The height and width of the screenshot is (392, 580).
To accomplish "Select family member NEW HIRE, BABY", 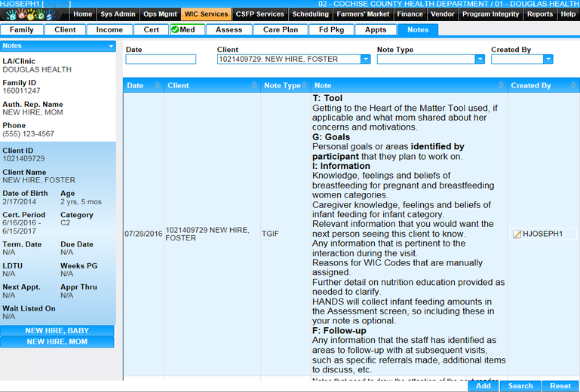I will (x=57, y=331).
